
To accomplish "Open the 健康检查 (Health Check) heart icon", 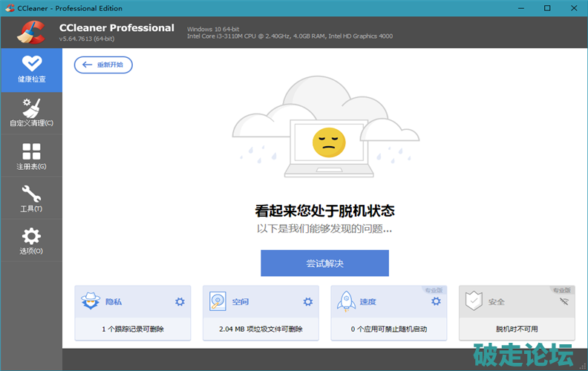I will 31,64.
